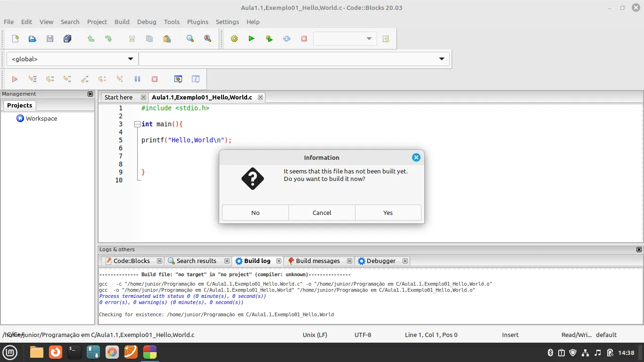Open the Plugins menu
The height and width of the screenshot is (362, 644).
pyautogui.click(x=198, y=22)
